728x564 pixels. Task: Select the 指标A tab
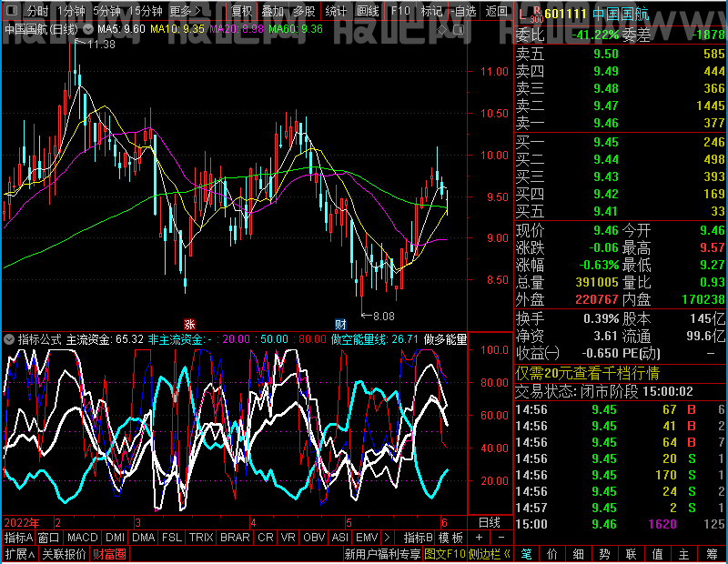(18, 537)
